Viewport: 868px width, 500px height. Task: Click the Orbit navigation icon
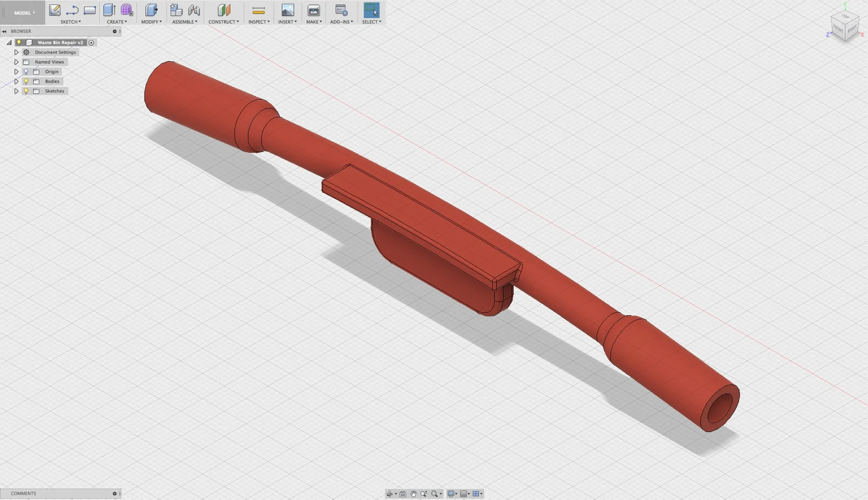point(389,494)
